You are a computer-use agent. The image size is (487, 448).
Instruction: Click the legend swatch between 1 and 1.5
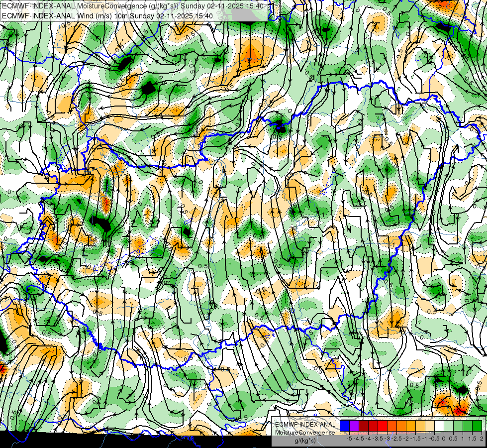coord(468,426)
